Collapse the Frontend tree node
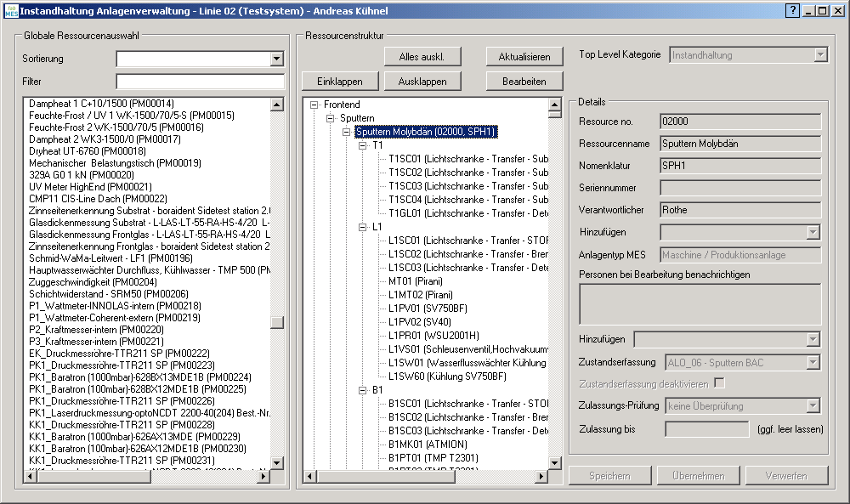The width and height of the screenshot is (850, 504). (314, 105)
